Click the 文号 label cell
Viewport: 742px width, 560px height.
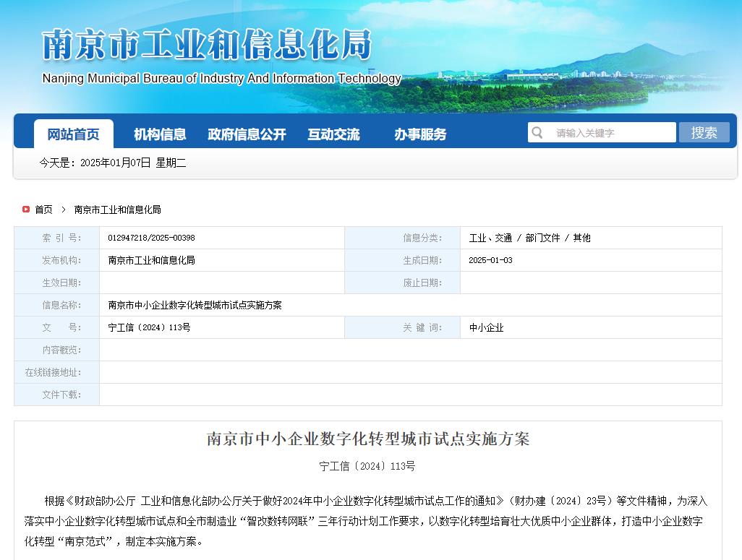tap(57, 327)
